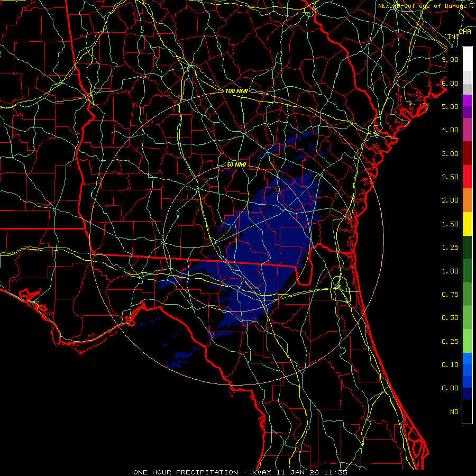The image size is (476, 476).
Task: Click the 50 NMI range ring label
Action: 236,164
